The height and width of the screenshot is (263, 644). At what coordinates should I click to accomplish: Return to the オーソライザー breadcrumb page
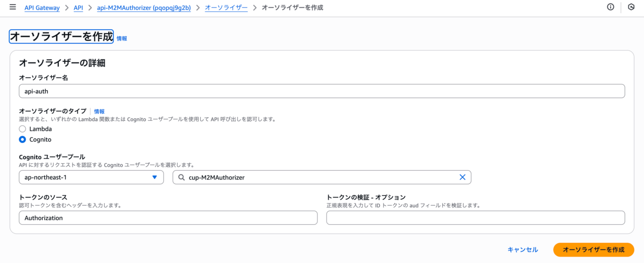point(226,8)
